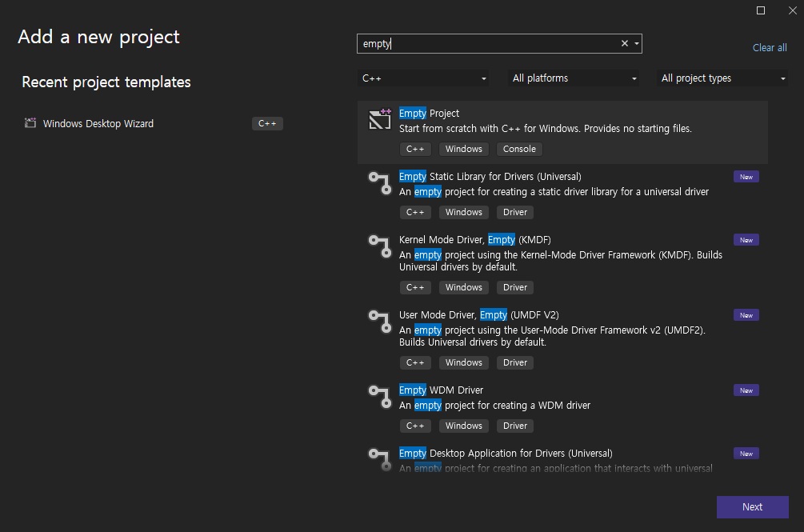The height and width of the screenshot is (532, 804).
Task: Click the Empty Project template icon
Action: 379,119
